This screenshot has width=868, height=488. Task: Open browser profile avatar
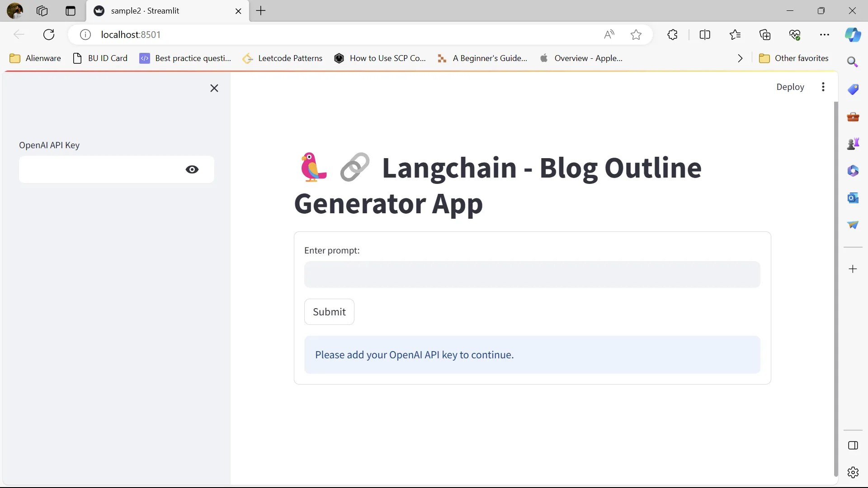pos(15,11)
